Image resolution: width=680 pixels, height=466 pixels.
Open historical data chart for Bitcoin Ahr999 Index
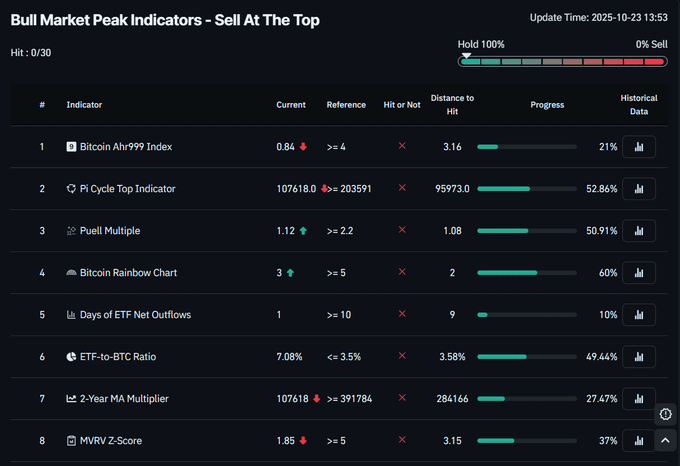tap(638, 147)
